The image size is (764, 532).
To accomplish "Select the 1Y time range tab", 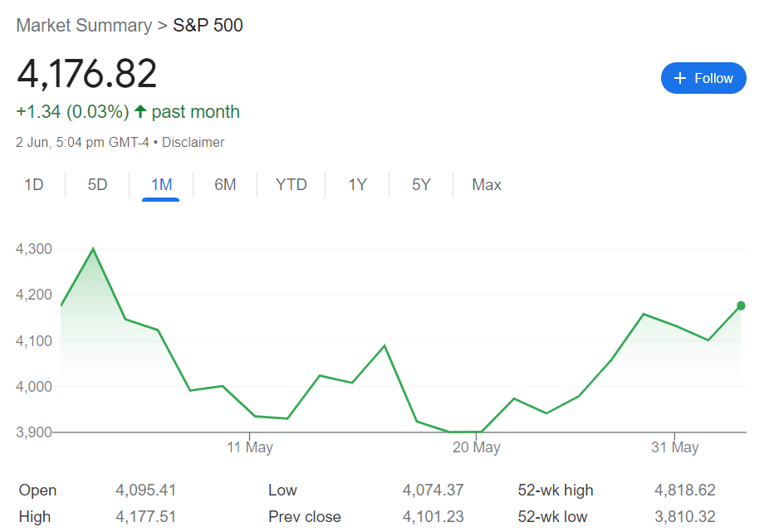I will 357,184.
